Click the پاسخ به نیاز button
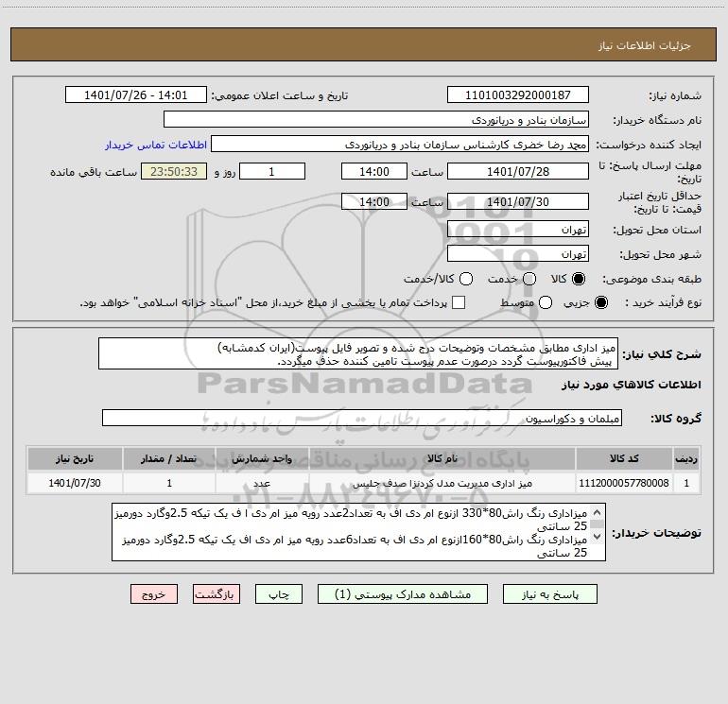The height and width of the screenshot is (704, 728). pyautogui.click(x=550, y=594)
